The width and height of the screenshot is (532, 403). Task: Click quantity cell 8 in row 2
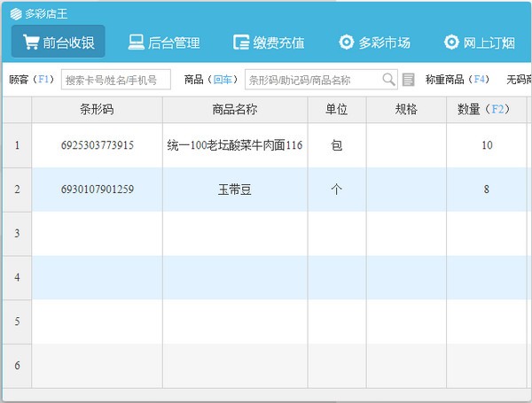tap(487, 190)
